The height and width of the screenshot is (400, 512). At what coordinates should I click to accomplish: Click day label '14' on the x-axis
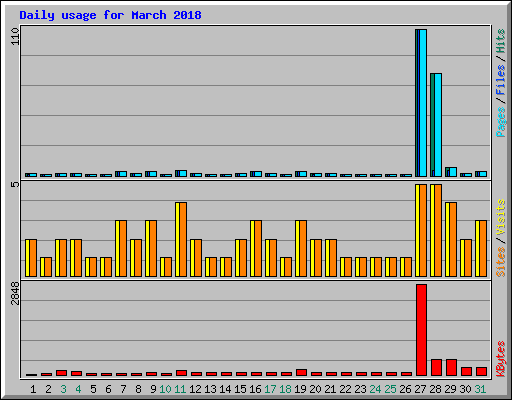[x=225, y=389]
